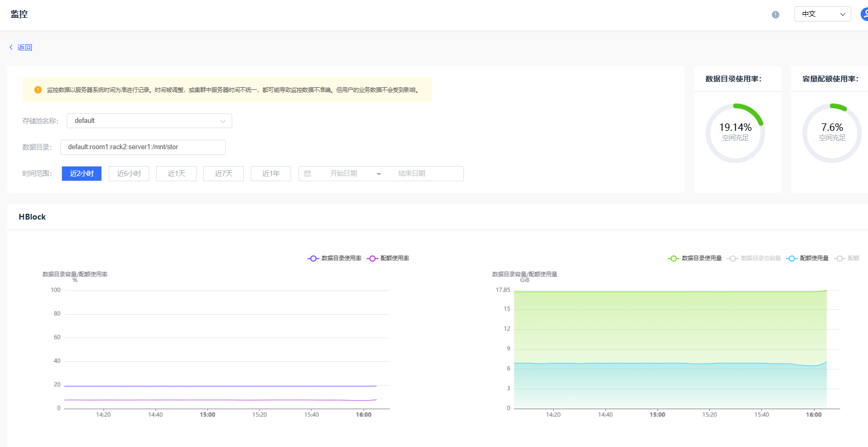Click the user avatar icon
Screen dimensions: 868x447
864,14
